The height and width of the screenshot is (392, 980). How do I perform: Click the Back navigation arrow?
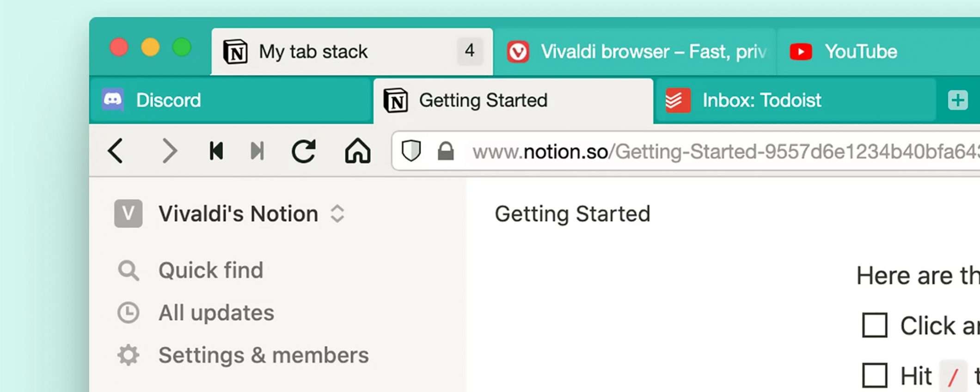pyautogui.click(x=116, y=151)
